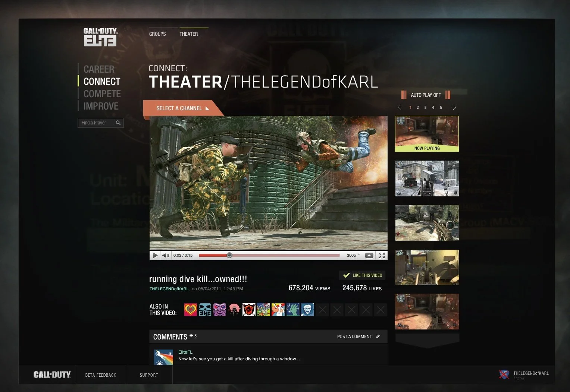Click the pencil icon beside Post a Comment
Screen dimensions: 570x392
pyautogui.click(x=378, y=336)
